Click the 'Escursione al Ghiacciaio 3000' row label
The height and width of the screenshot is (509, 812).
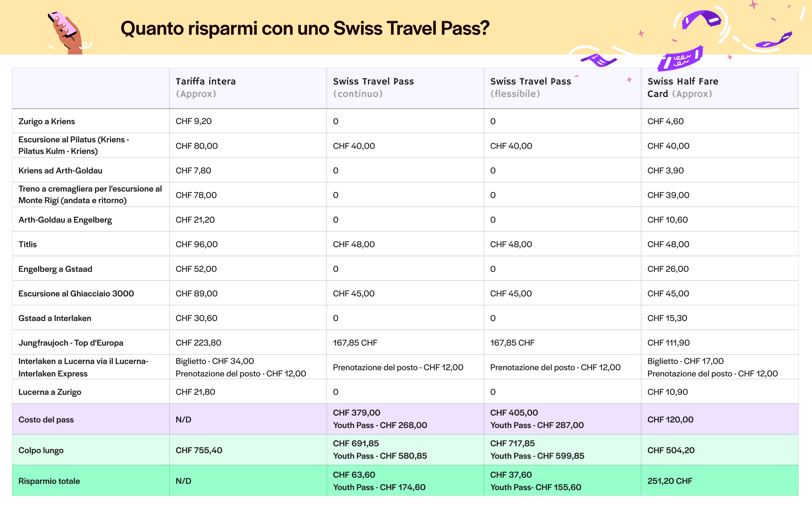click(x=76, y=294)
